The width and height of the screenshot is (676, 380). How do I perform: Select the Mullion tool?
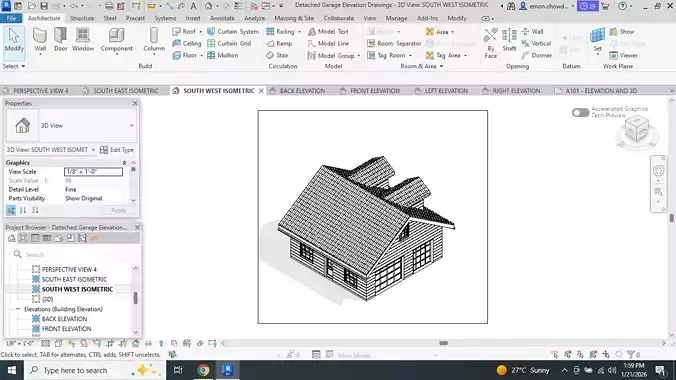(x=222, y=55)
